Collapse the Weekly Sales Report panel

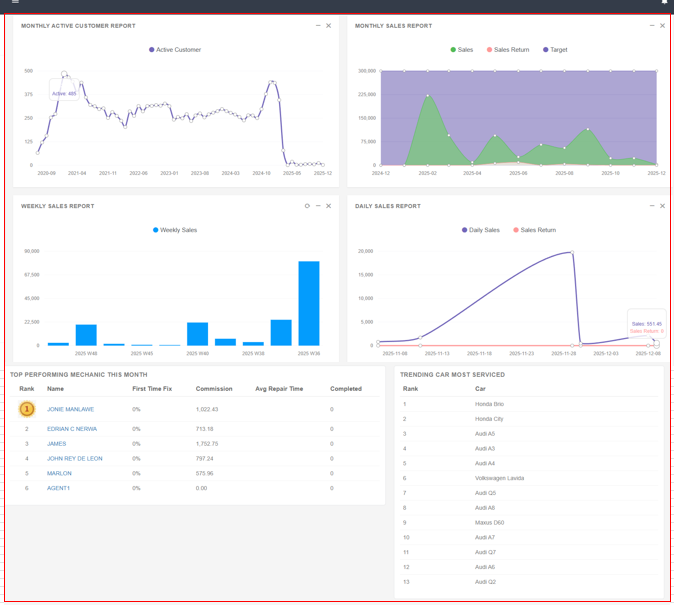coord(318,206)
